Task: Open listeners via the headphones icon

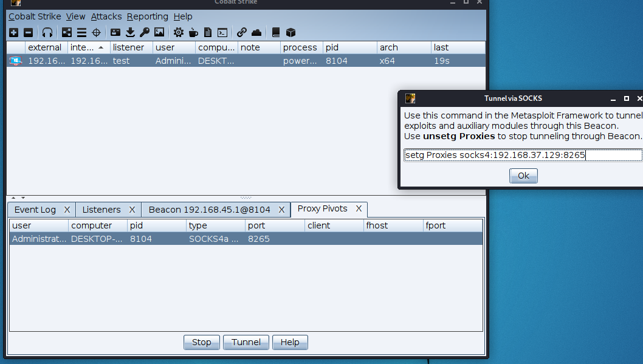Action: (x=47, y=32)
